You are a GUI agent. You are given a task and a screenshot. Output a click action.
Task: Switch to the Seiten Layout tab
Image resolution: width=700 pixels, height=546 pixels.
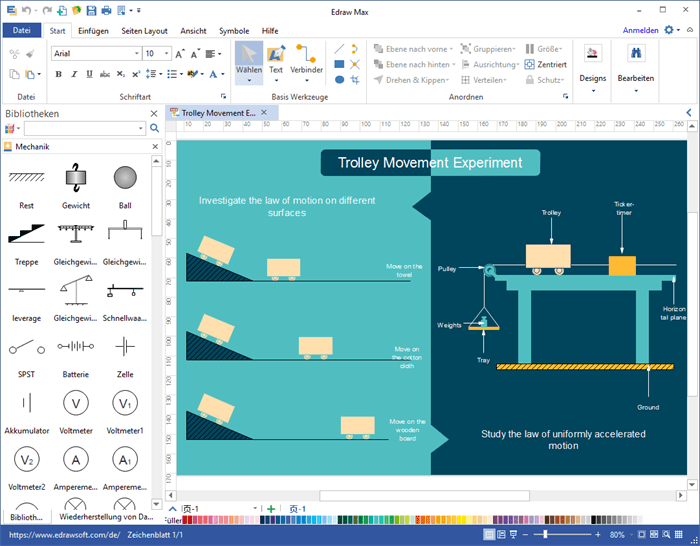144,31
